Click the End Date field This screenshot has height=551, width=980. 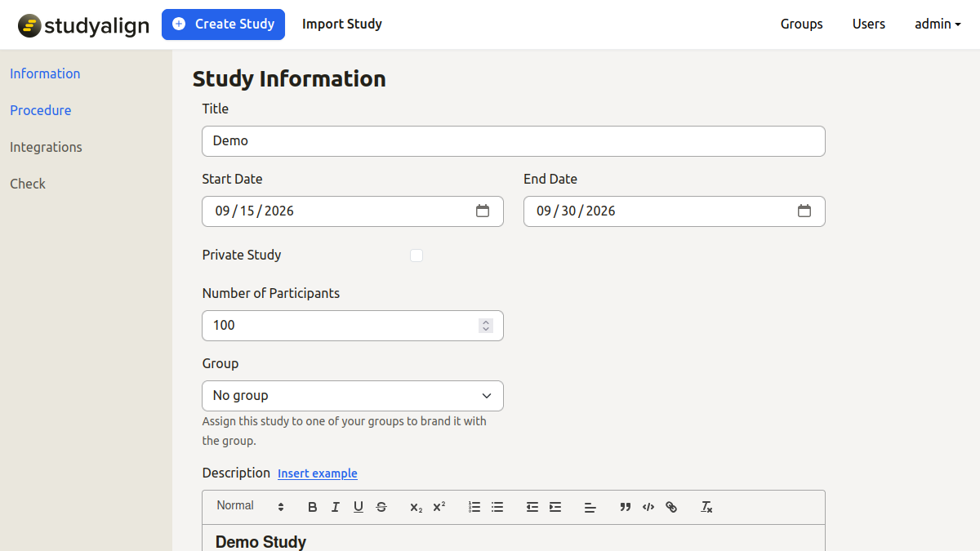pos(675,211)
